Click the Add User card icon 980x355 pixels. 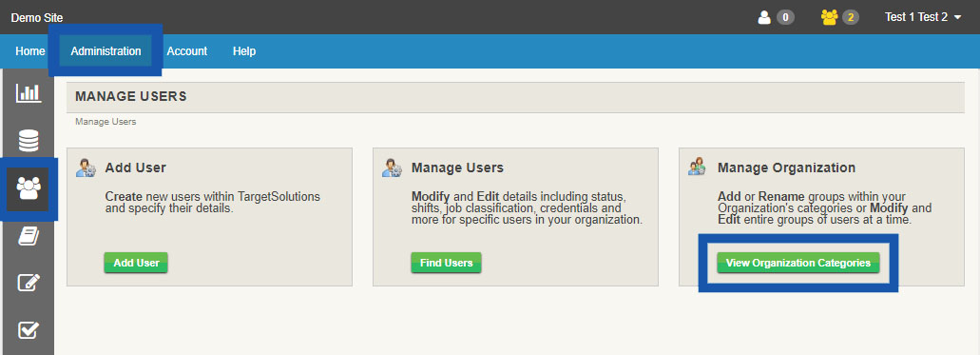pos(86,168)
